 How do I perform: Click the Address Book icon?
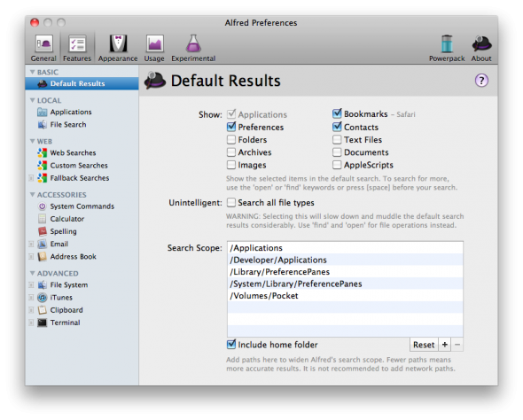click(x=42, y=257)
